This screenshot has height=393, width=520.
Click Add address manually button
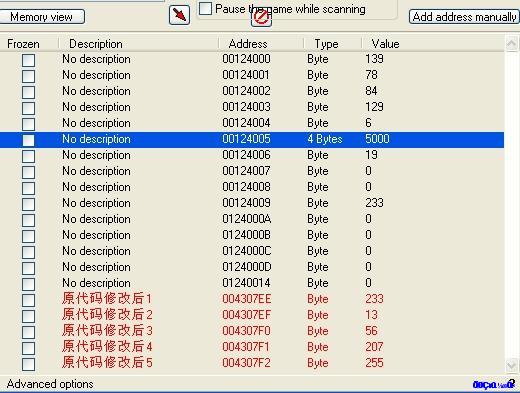pos(464,17)
